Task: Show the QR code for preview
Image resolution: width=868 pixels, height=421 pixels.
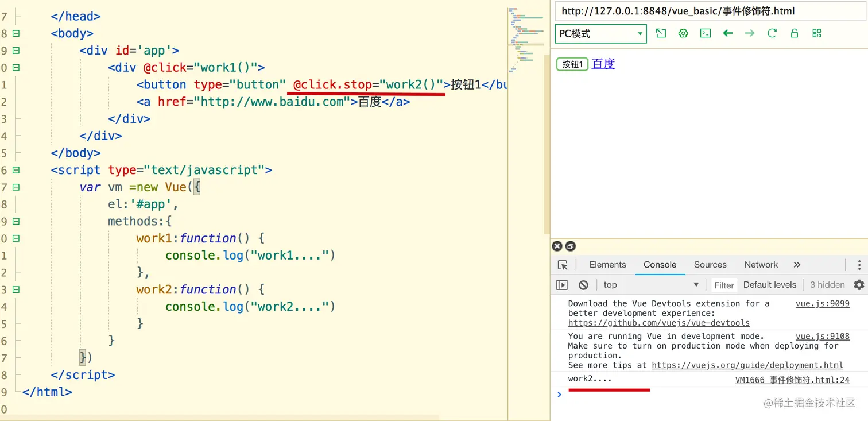Action: [x=817, y=33]
